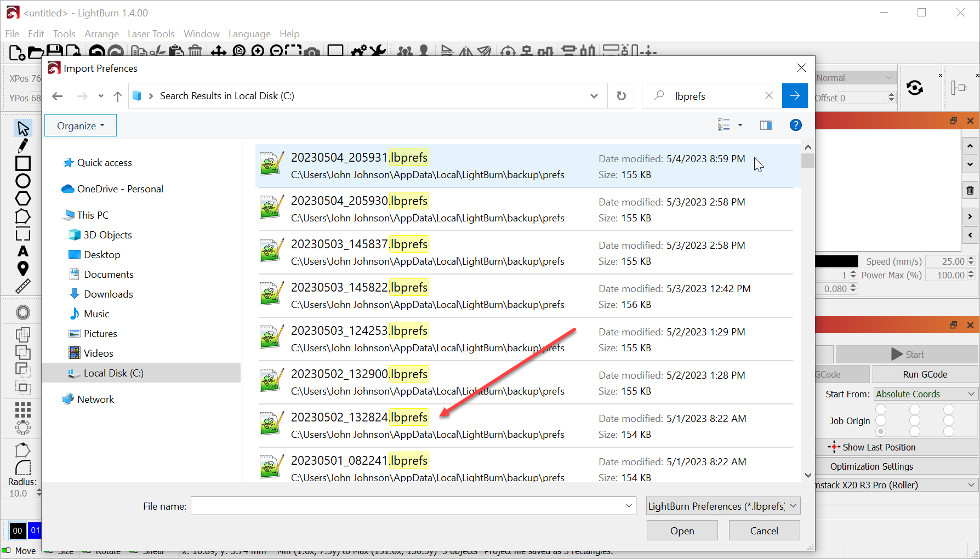
Task: Choose the Draw Lines pencil tool
Action: point(23,146)
